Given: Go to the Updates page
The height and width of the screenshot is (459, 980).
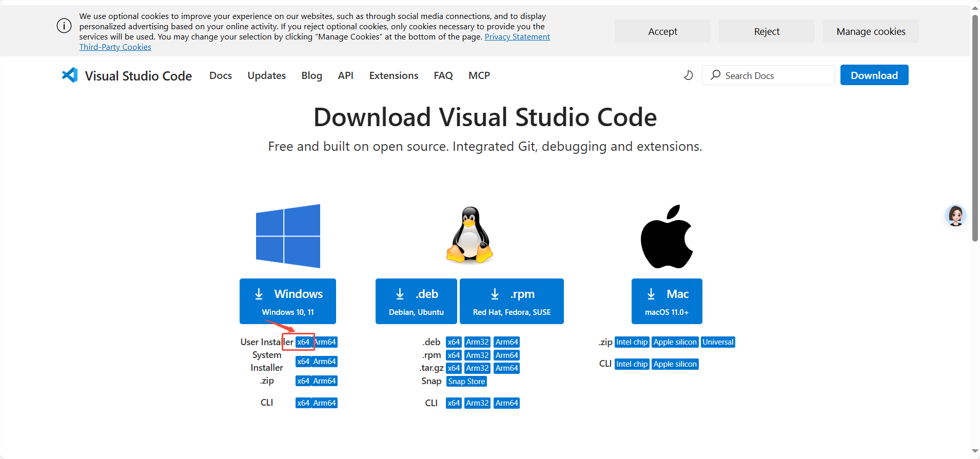Looking at the screenshot, I should [x=267, y=75].
